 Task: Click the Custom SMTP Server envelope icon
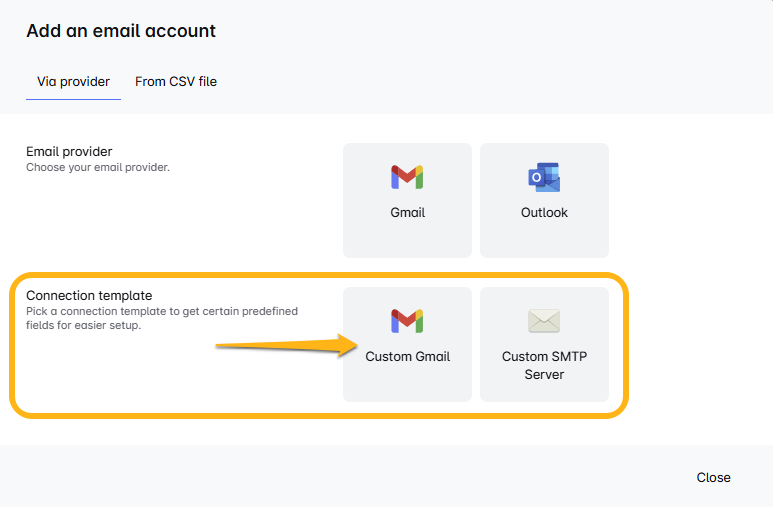(x=544, y=321)
